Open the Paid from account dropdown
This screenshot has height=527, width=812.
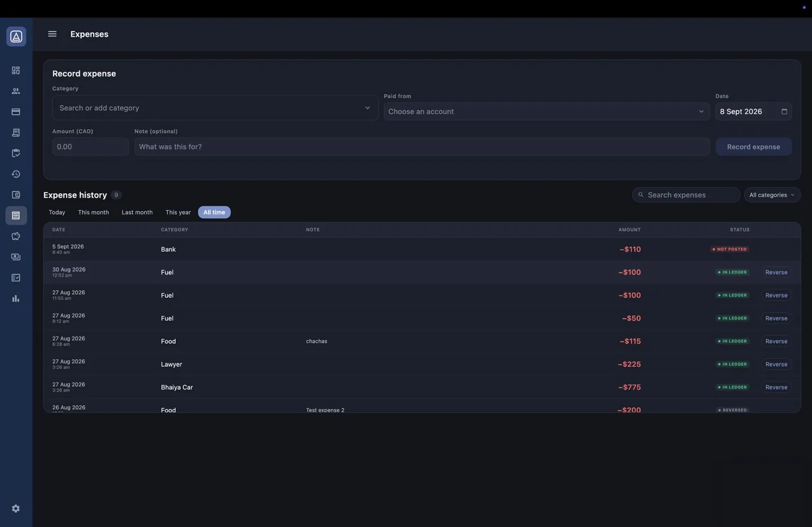coord(547,112)
